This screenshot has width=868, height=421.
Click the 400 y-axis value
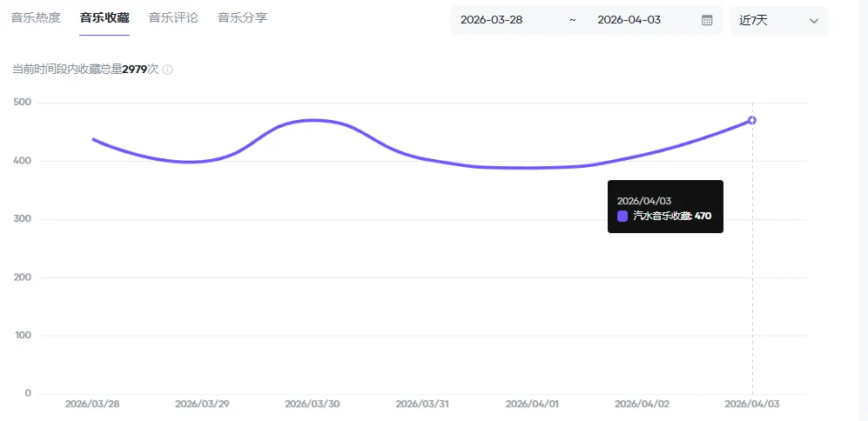click(22, 161)
